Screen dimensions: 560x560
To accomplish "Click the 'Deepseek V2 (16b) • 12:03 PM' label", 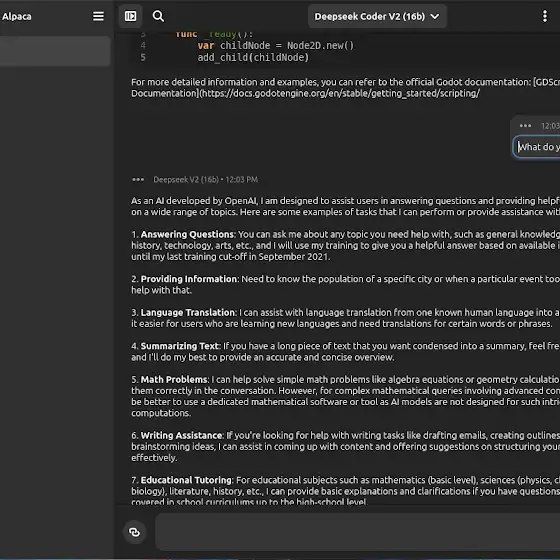I will tap(205, 180).
